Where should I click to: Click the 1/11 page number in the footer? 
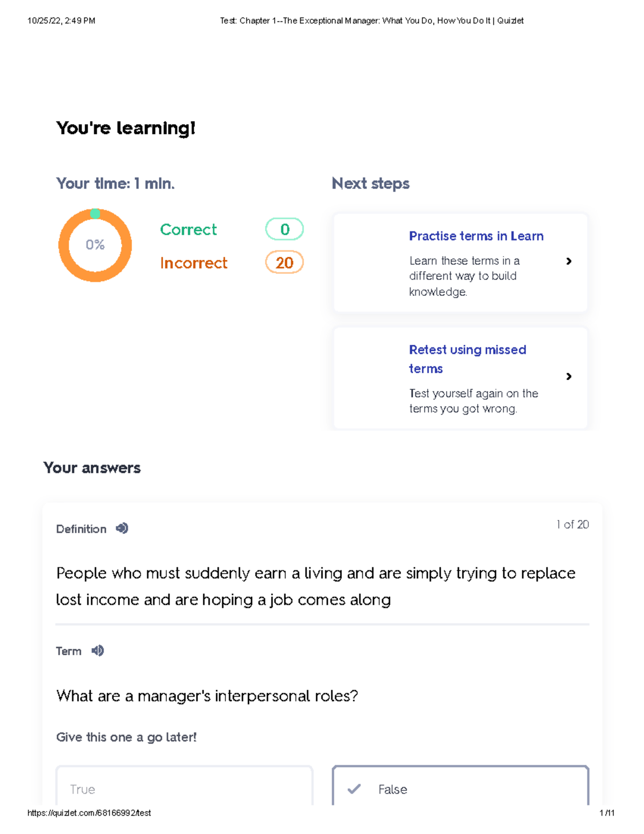606,813
